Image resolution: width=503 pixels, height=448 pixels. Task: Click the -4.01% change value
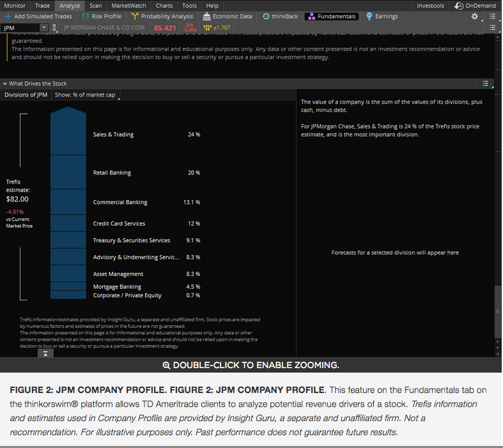tap(15, 212)
